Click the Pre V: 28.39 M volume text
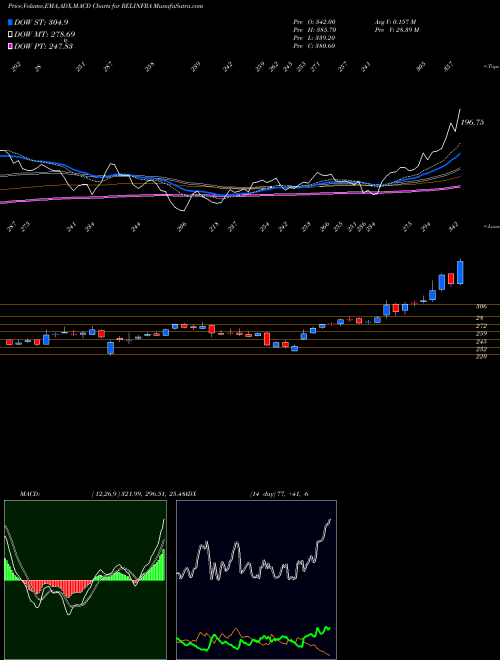This screenshot has height=660, width=500. click(396, 29)
